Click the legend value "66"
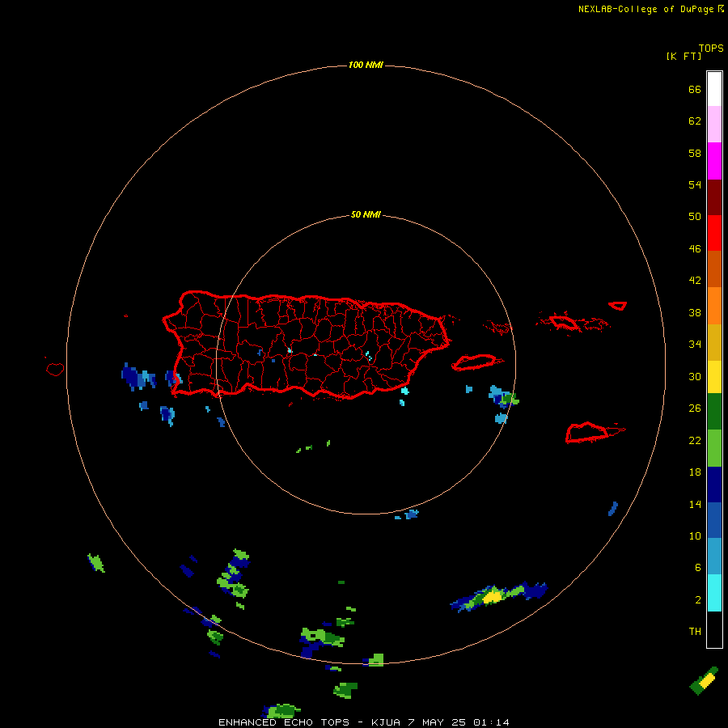 click(x=695, y=90)
